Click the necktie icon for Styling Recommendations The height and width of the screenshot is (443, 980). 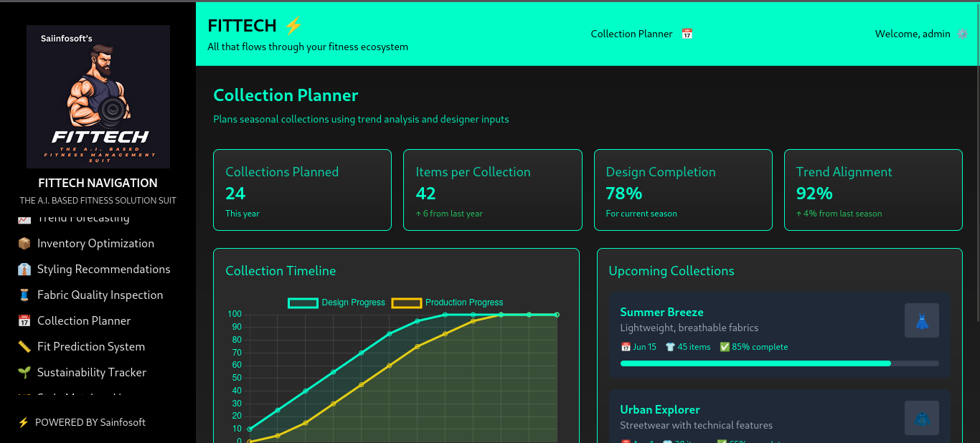pos(24,270)
